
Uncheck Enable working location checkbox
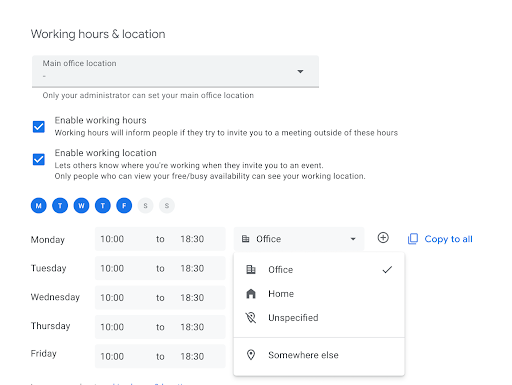tap(39, 159)
